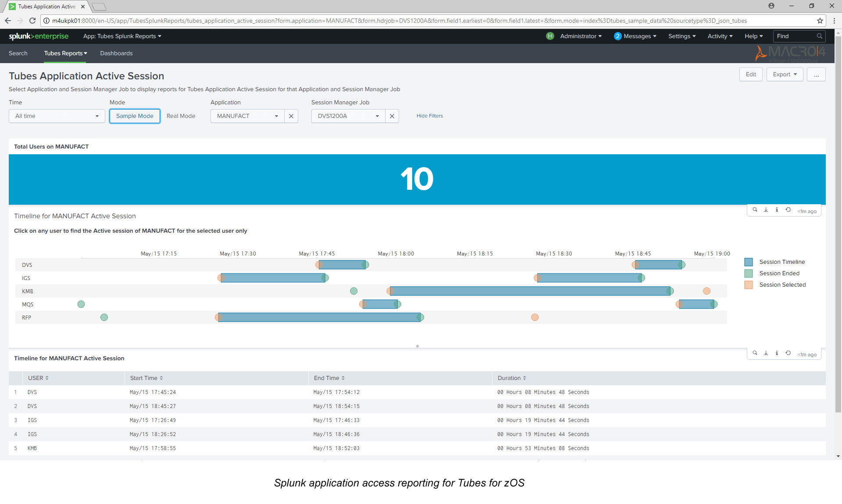The height and width of the screenshot is (504, 842).
Task: Click the Hide Filters link
Action: click(x=429, y=116)
